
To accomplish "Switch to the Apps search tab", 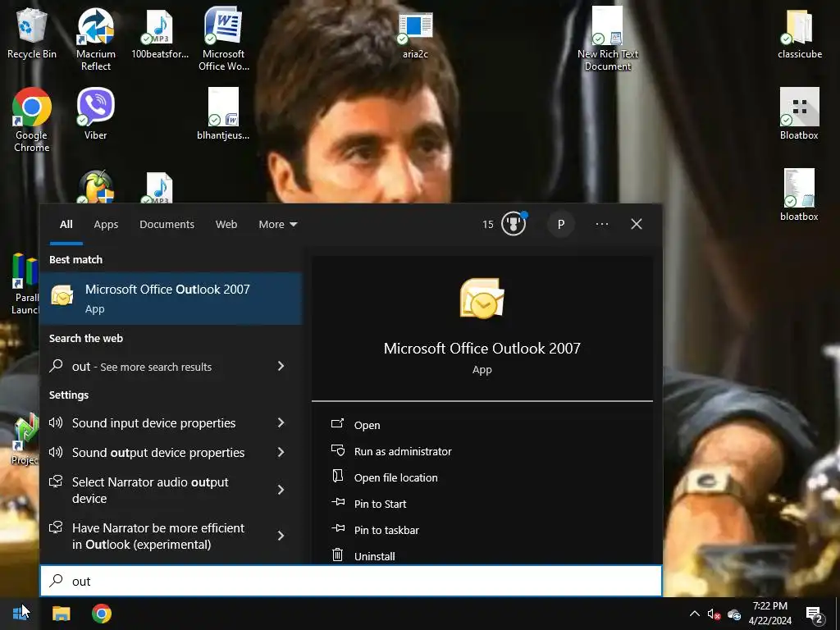I will (106, 225).
